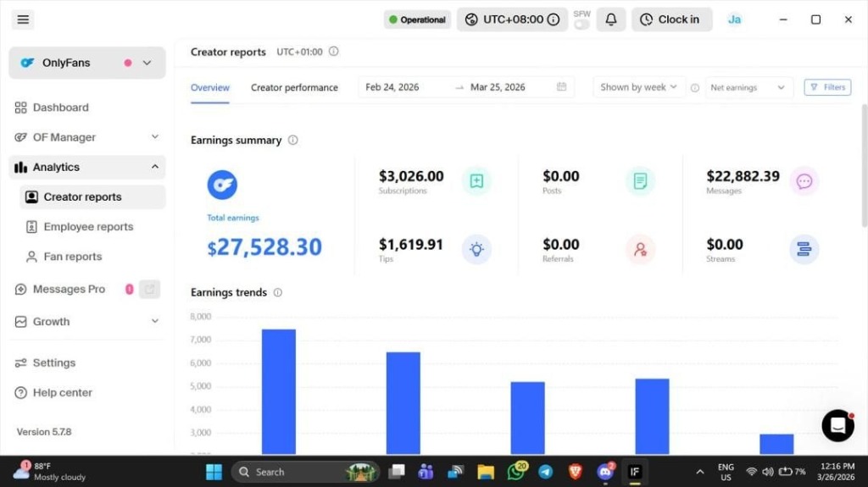868x487 pixels.
Task: Open the Shown by week dropdown
Action: (639, 87)
